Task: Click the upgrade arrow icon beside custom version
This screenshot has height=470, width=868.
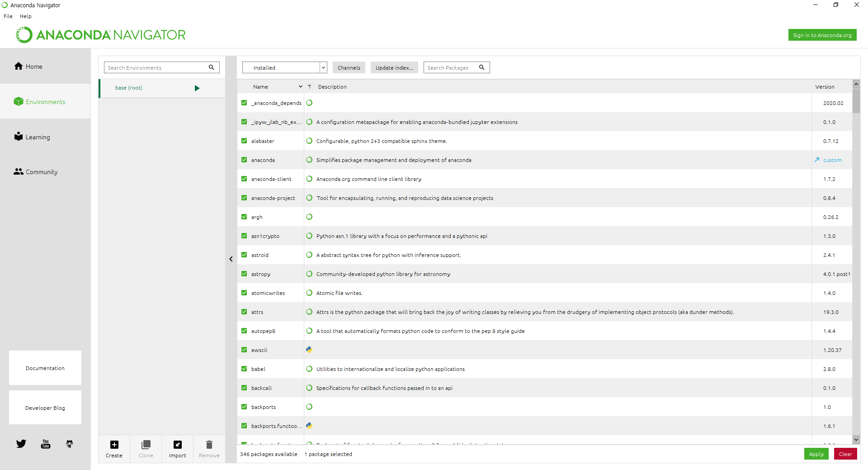Action: (x=817, y=160)
